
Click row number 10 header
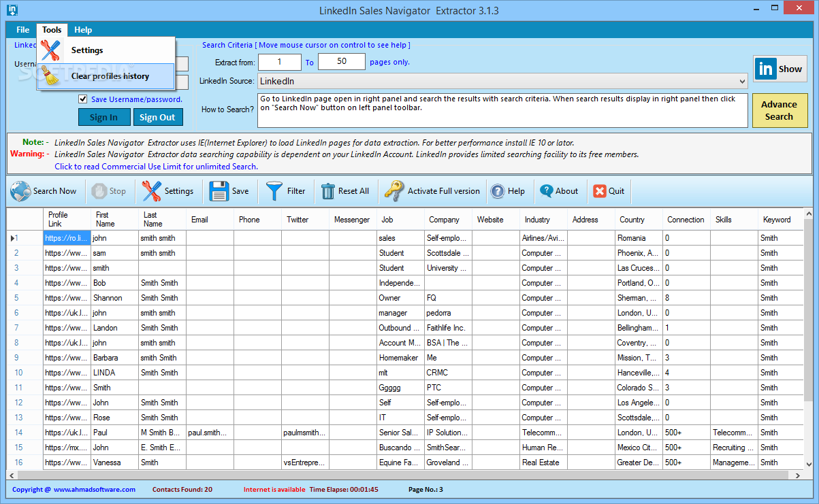(x=25, y=373)
